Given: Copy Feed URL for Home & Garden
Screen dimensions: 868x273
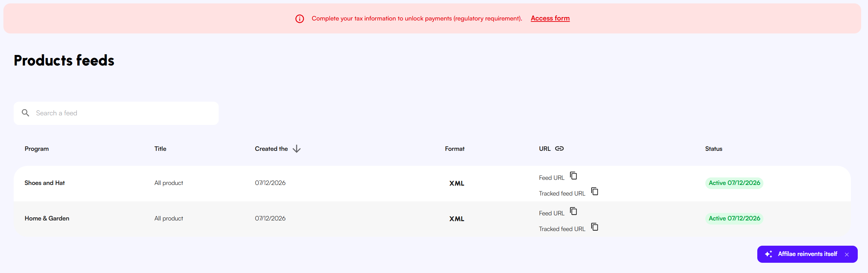Looking at the screenshot, I should pos(573,211).
